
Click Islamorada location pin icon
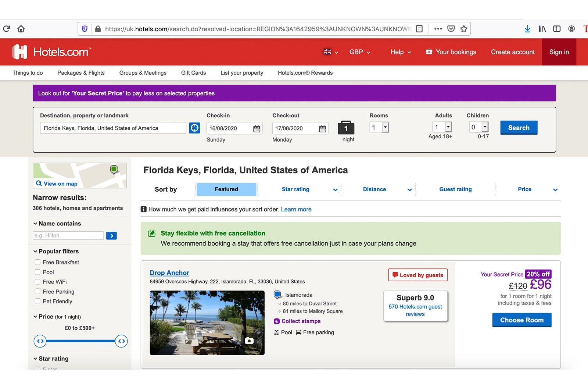pyautogui.click(x=277, y=295)
